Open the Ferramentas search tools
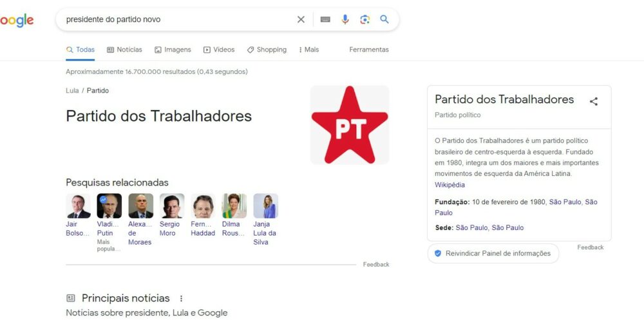 (369, 50)
